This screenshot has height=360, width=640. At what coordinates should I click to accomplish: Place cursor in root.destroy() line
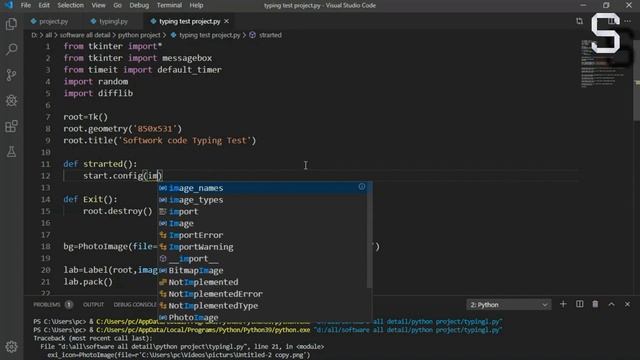[x=118, y=211]
